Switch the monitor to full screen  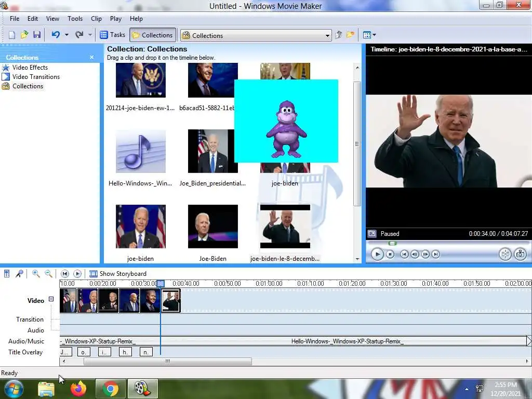point(372,234)
